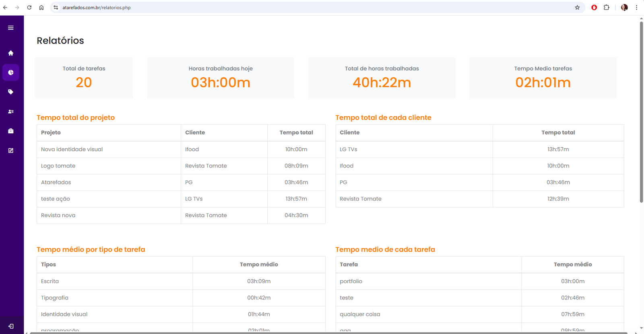This screenshot has width=644, height=334.
Task: Click the vertical page scrollbar
Action: point(641,113)
